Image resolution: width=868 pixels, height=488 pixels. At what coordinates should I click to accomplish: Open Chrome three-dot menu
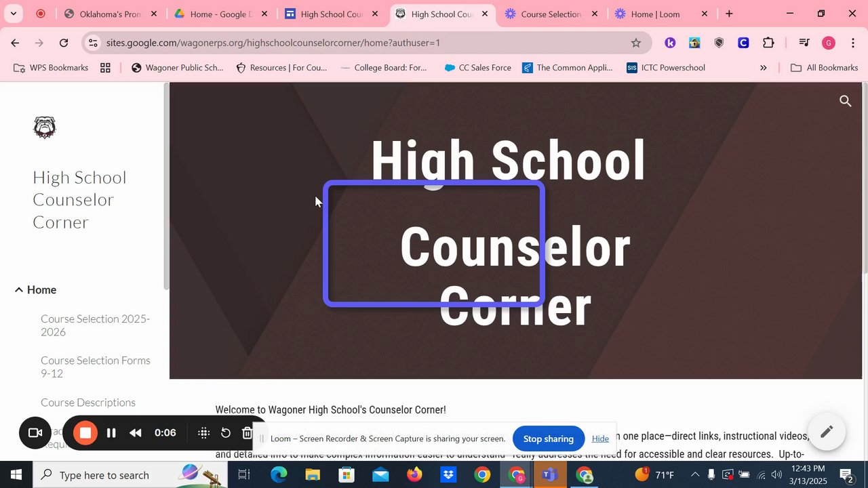(852, 43)
